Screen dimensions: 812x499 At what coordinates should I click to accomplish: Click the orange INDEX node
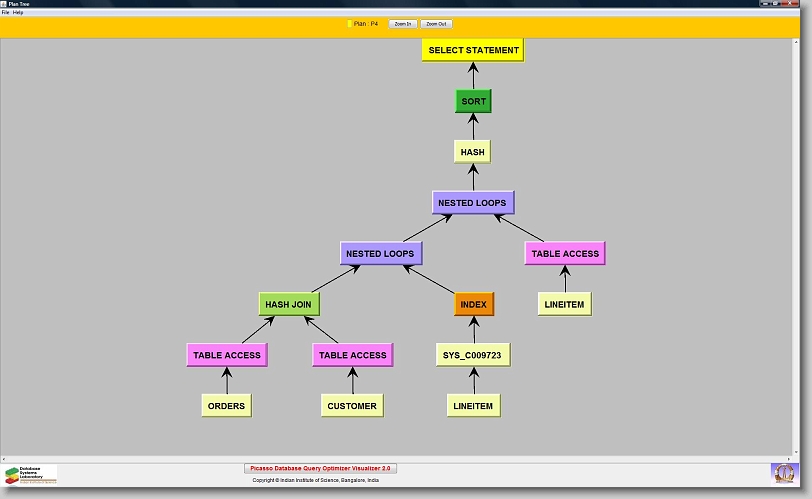(474, 304)
